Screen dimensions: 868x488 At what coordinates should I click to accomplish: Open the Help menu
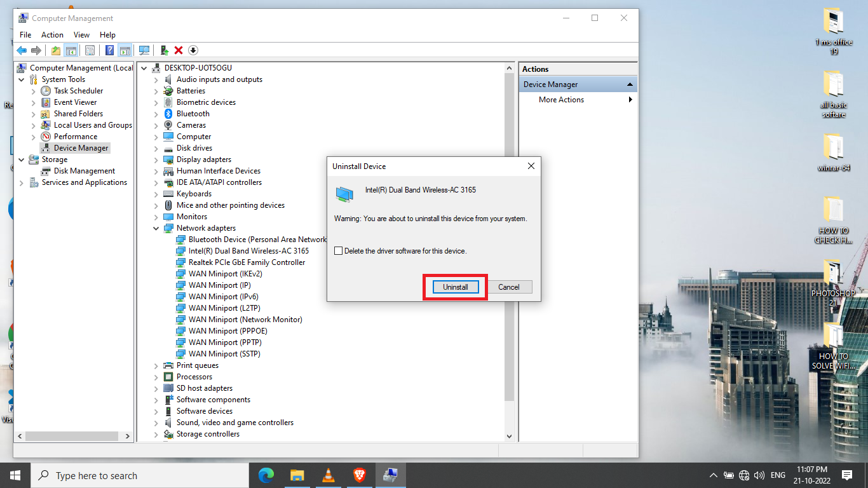coord(107,35)
